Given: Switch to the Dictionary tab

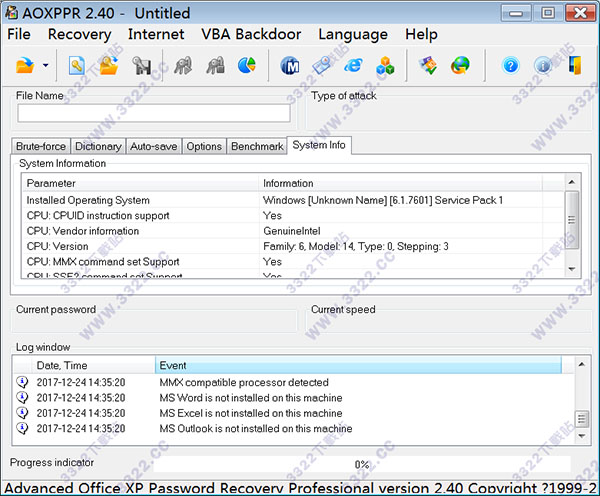Looking at the screenshot, I should click(x=98, y=146).
